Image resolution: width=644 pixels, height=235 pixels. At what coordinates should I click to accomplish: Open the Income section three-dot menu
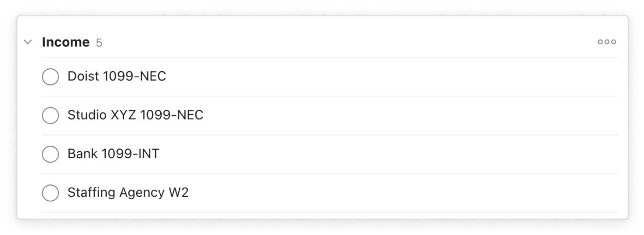tap(607, 42)
